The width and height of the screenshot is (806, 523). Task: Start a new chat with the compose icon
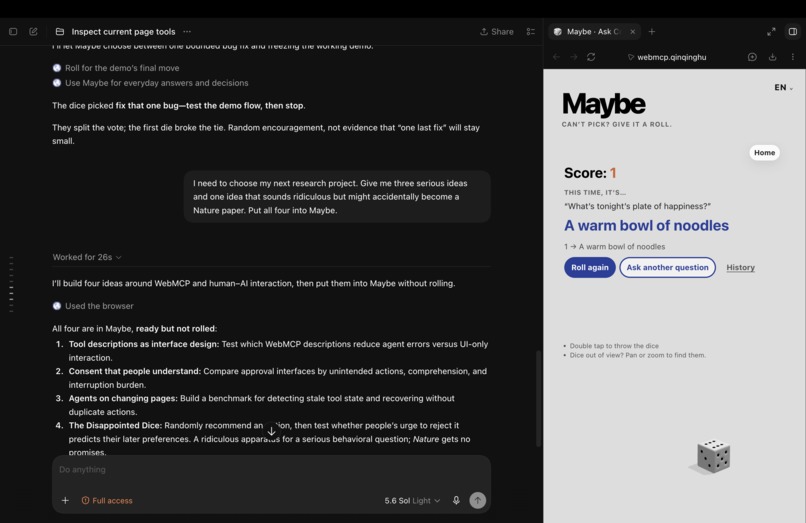33,31
